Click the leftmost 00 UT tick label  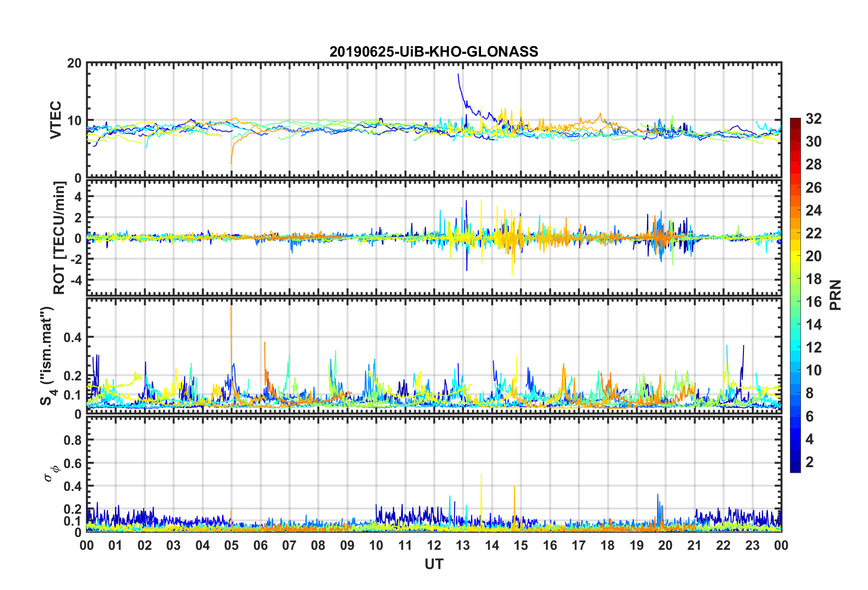87,545
